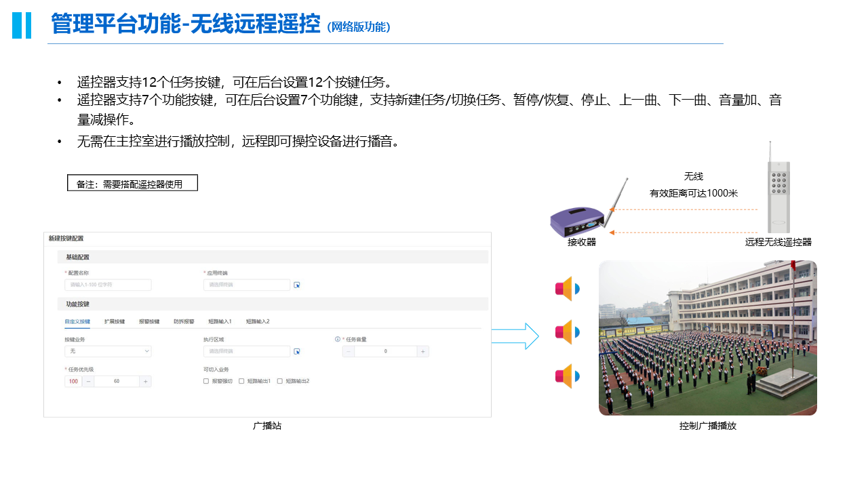Enable the 报警强切 checkbox
868x488 pixels.
206,382
